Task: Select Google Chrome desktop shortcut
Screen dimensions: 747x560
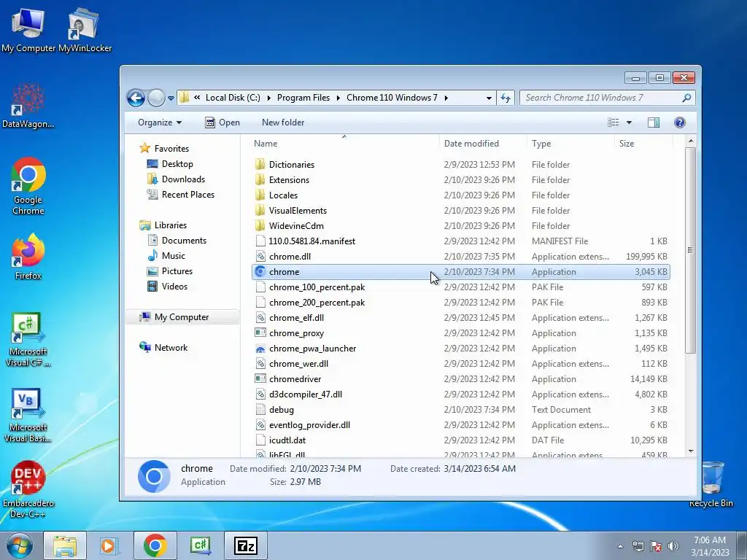Action: tap(28, 186)
